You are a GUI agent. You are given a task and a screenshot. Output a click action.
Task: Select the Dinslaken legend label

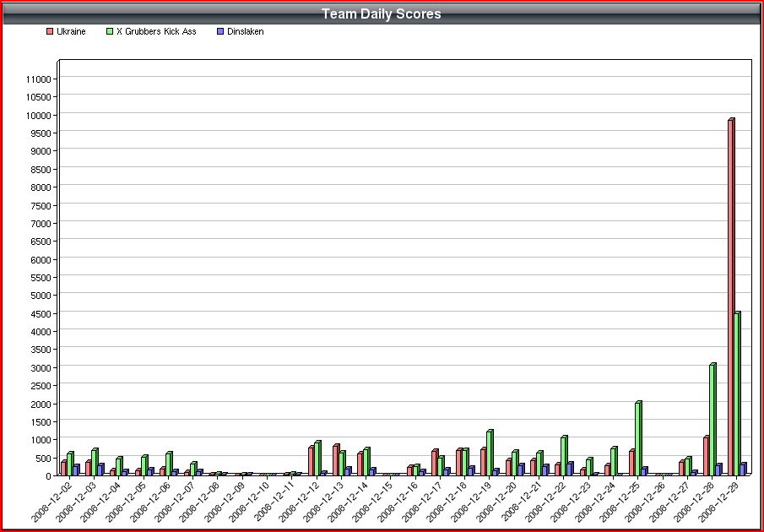(245, 32)
